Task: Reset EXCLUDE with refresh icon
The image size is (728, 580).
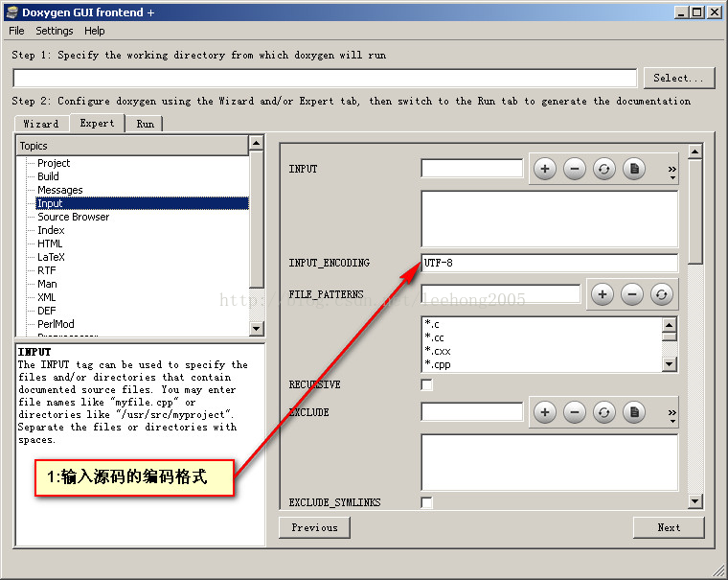Action: coord(604,412)
